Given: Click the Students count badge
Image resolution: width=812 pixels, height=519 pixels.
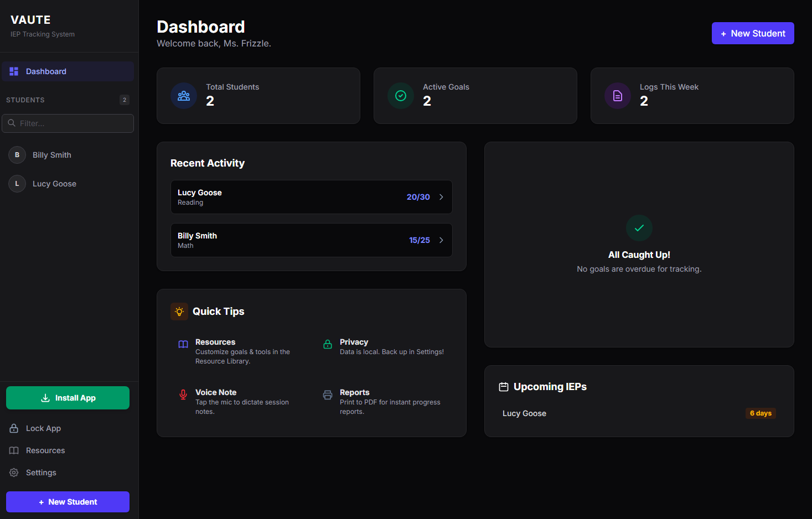Looking at the screenshot, I should [125, 100].
